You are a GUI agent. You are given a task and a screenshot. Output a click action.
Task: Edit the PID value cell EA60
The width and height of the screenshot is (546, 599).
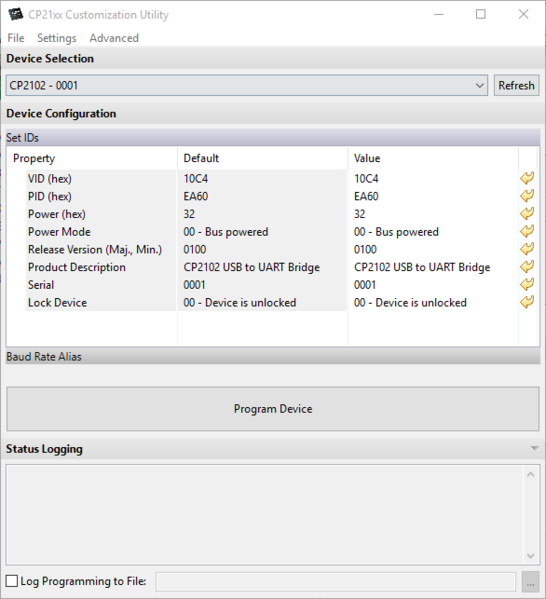click(x=433, y=196)
